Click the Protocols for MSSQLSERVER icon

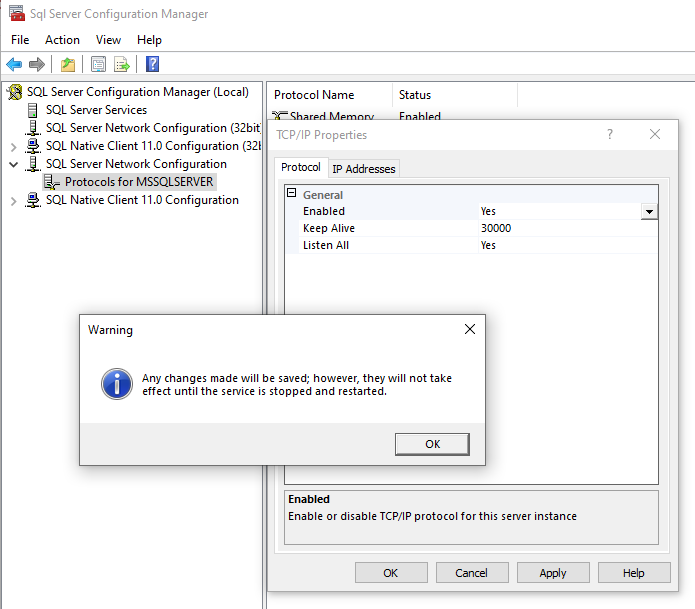click(x=51, y=182)
